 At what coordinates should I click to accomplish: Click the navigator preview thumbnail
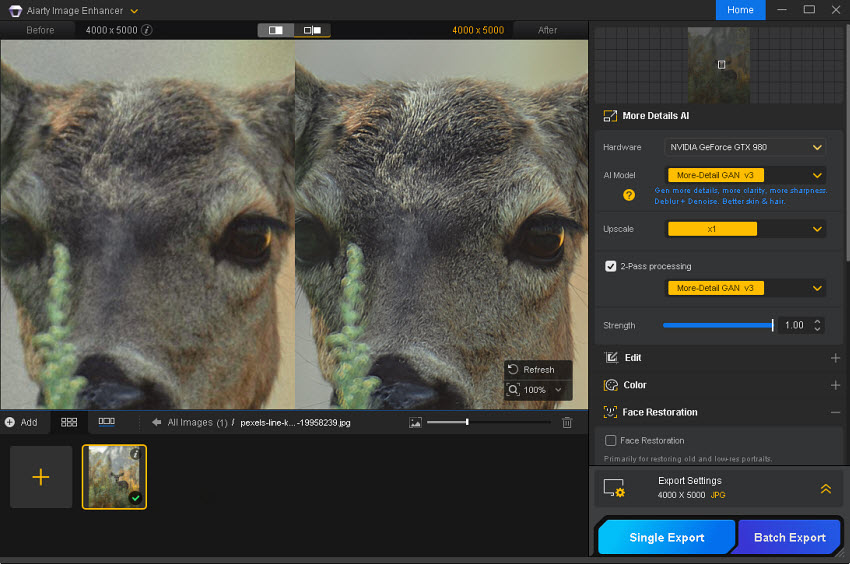[719, 65]
